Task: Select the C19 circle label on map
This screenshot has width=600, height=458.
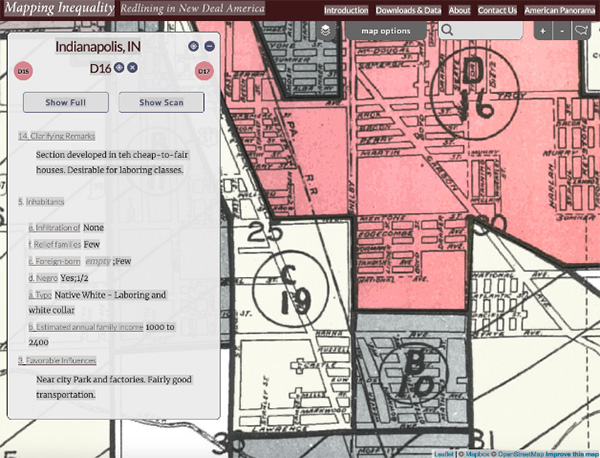Action: 291,289
